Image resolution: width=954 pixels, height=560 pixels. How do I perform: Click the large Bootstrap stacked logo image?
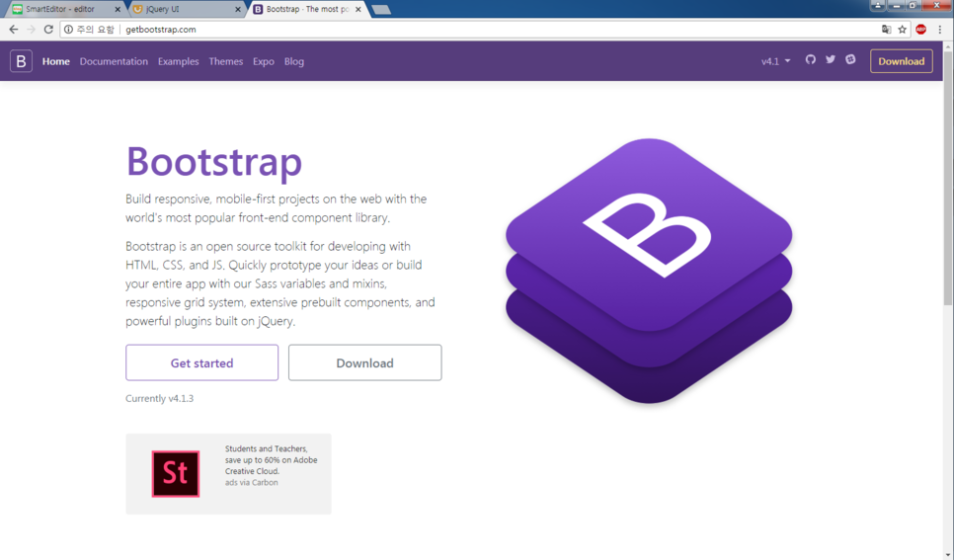[x=649, y=271]
